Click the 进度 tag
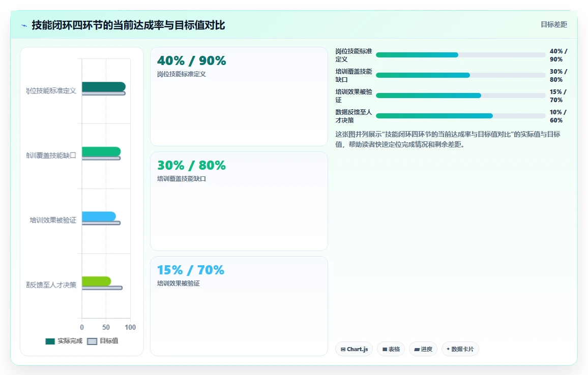Screen dimensions: 588x375 click(x=423, y=349)
